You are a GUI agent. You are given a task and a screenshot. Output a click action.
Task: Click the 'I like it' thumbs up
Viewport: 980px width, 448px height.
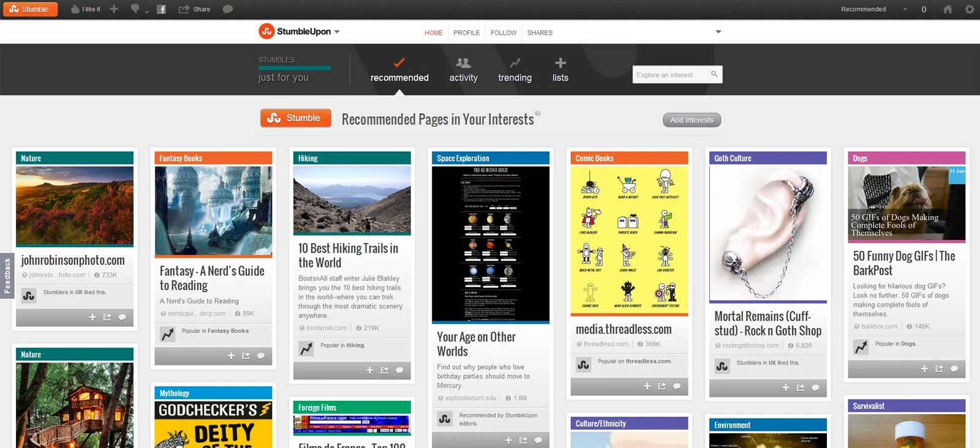click(85, 9)
